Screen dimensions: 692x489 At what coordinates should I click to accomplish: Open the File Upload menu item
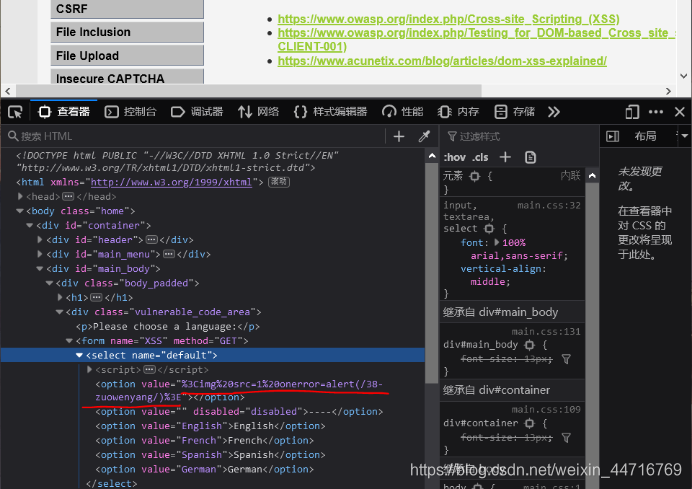(127, 56)
